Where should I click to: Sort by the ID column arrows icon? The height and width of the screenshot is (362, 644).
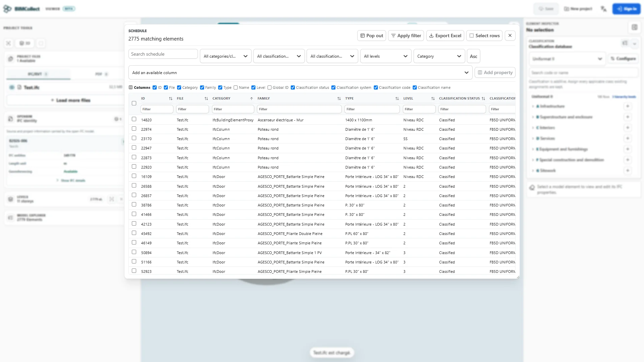[171, 99]
